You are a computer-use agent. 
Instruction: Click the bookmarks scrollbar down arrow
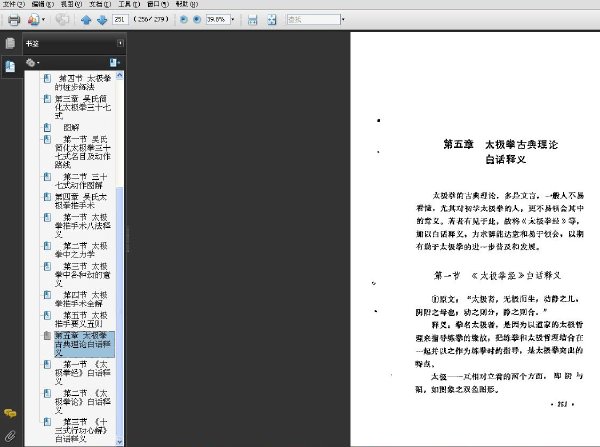pos(120,441)
